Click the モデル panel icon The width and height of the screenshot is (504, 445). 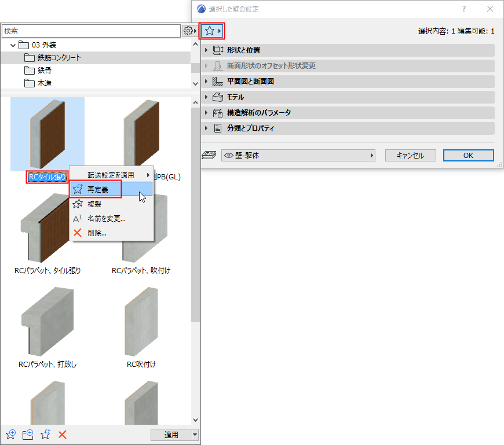point(218,97)
